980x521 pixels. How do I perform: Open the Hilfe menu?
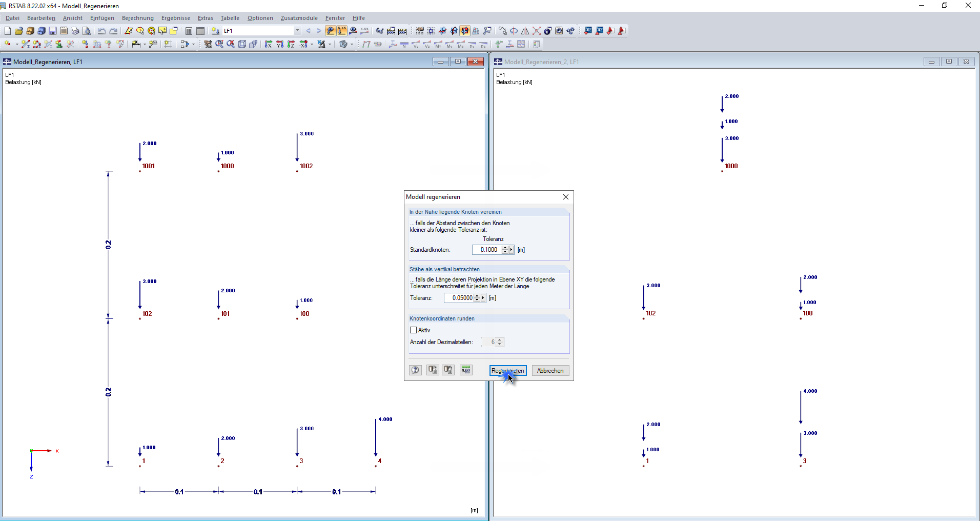(x=358, y=18)
